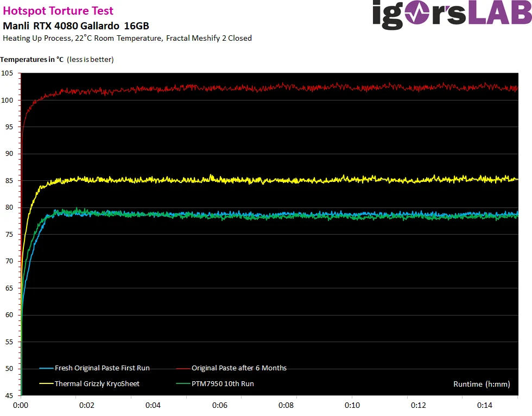Click the 0:08 tick label on time axis

tap(286, 405)
